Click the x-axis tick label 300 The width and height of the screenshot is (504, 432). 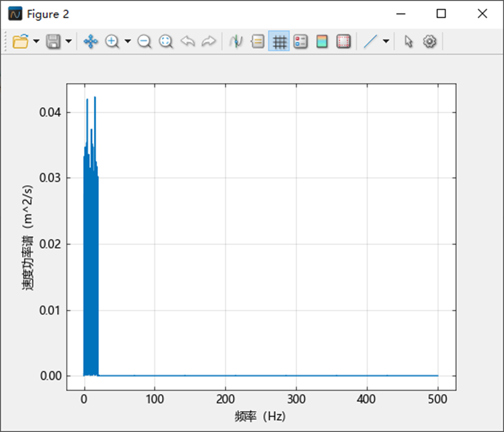pos(297,399)
